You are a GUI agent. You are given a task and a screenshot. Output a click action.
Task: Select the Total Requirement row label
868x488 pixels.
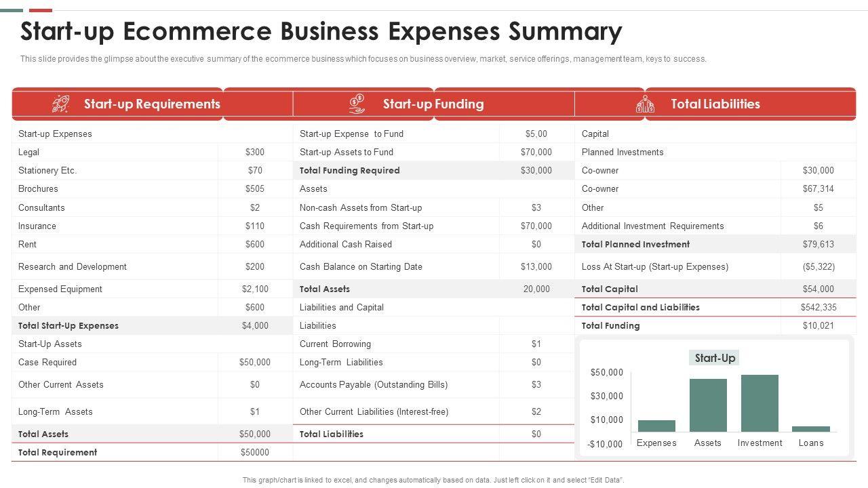58,452
